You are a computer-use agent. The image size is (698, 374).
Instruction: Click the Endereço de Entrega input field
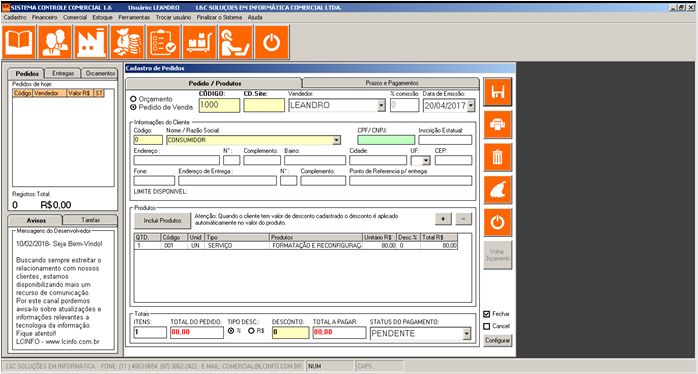[227, 181]
